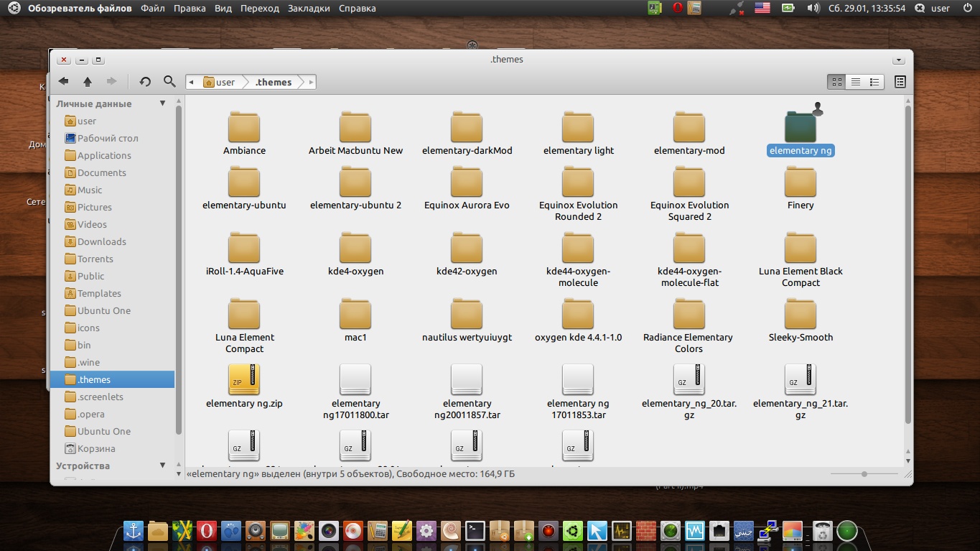The height and width of the screenshot is (551, 980).
Task: Click the right path bar scroll arrow
Action: (311, 82)
